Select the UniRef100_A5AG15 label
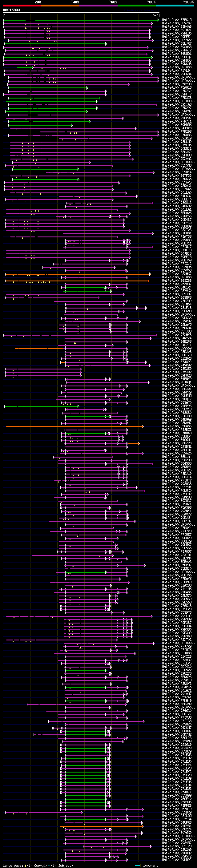Screen dimensions: 197x868 pyautogui.click(x=177, y=88)
